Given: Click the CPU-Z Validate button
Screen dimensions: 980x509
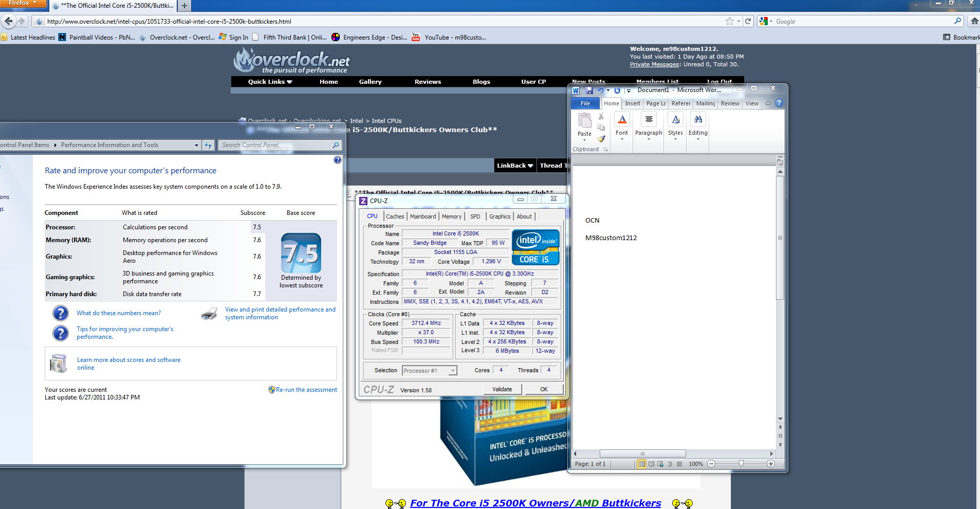Looking at the screenshot, I should [502, 389].
